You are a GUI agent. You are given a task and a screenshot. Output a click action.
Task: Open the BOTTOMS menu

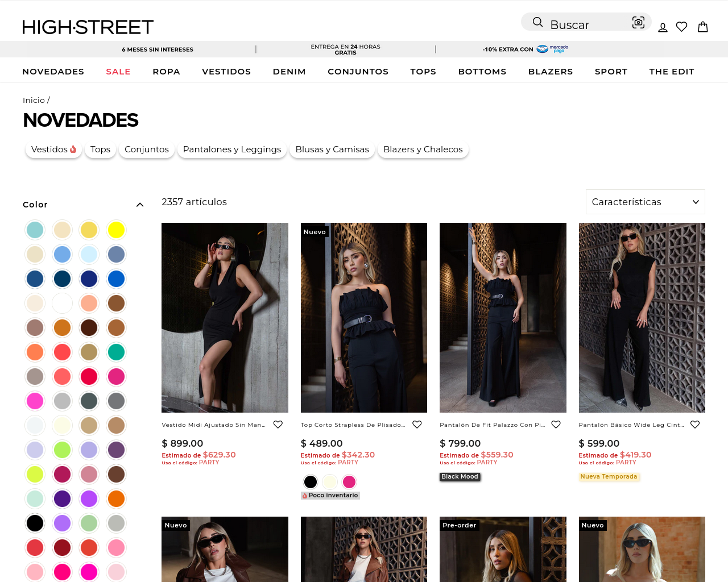pyautogui.click(x=482, y=72)
